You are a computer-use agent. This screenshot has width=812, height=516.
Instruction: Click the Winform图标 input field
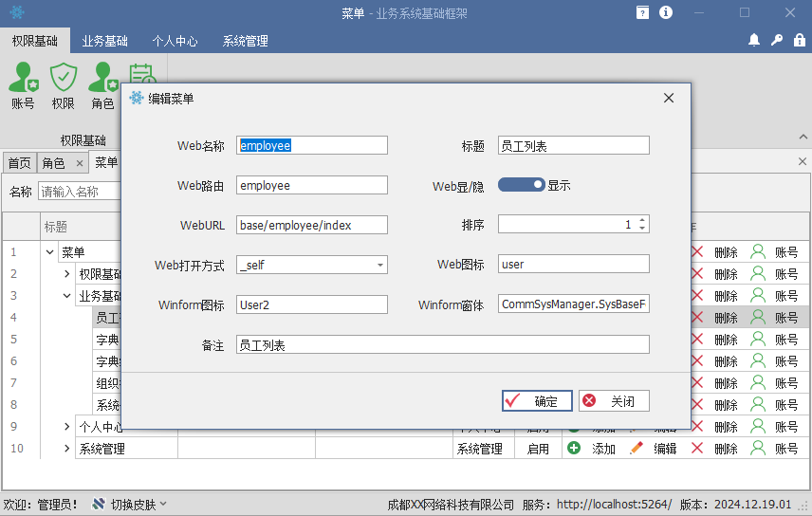[312, 304]
